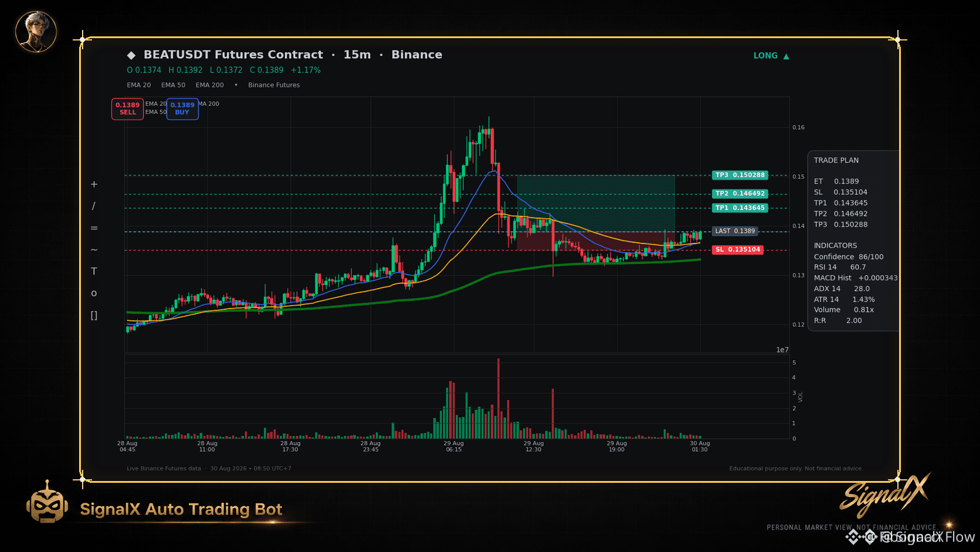Click the 0.16 price axis tick
The image size is (980, 552).
(798, 127)
